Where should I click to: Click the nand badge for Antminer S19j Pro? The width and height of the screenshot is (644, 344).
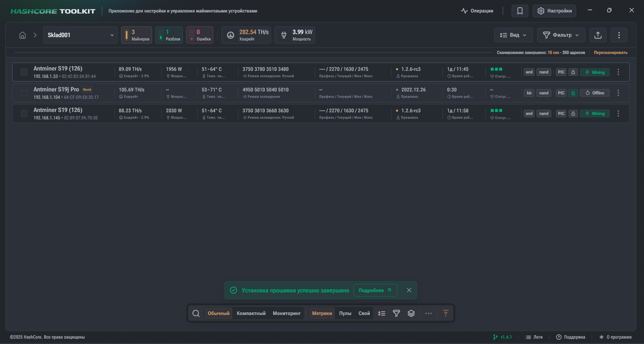tap(544, 93)
